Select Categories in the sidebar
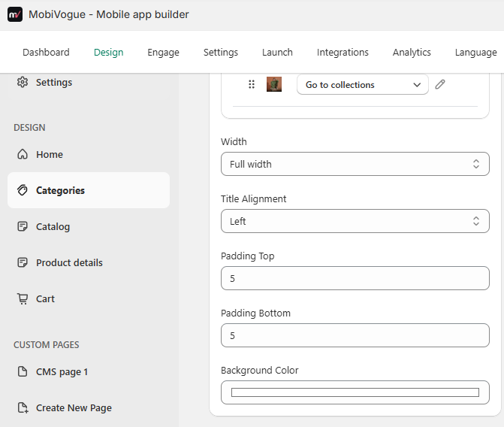504x427 pixels. coord(89,190)
